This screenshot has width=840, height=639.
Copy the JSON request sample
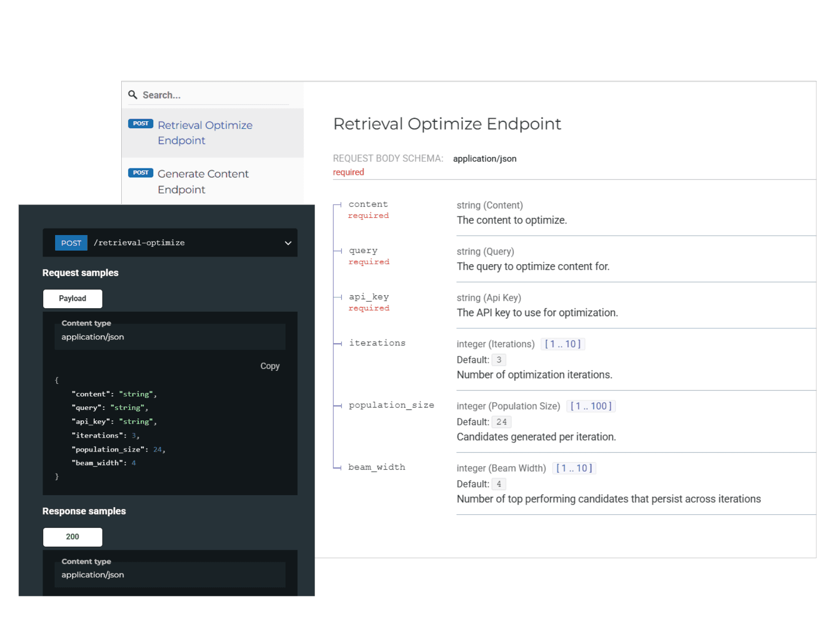[269, 366]
